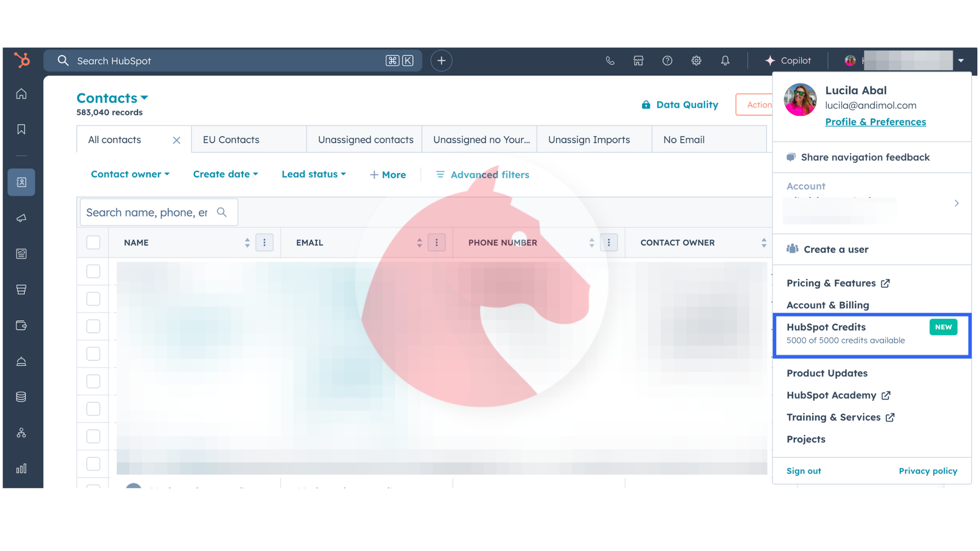Open the EMAIL column options menu

point(437,242)
